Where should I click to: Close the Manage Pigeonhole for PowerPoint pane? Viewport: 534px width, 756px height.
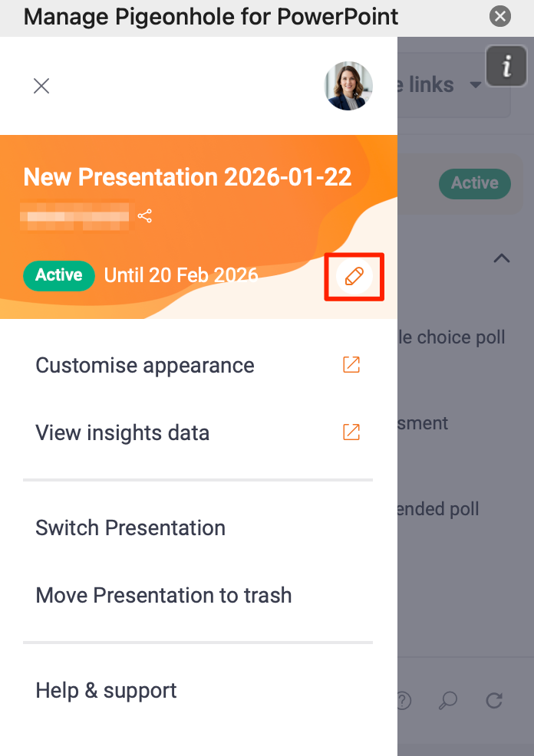500,15
